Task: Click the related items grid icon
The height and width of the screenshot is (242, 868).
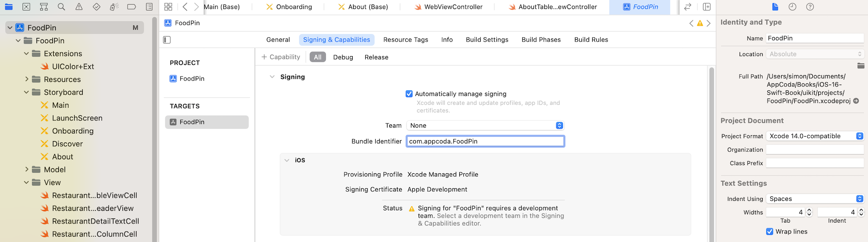Action: point(168,7)
